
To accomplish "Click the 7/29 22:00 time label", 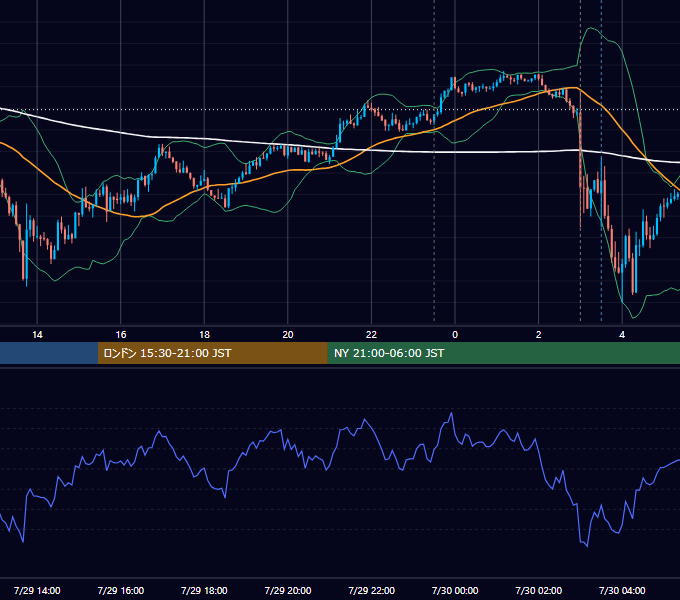I will click(372, 590).
